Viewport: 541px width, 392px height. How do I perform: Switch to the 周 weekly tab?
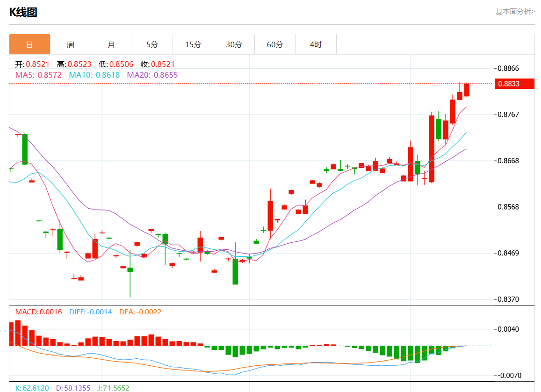[71, 44]
